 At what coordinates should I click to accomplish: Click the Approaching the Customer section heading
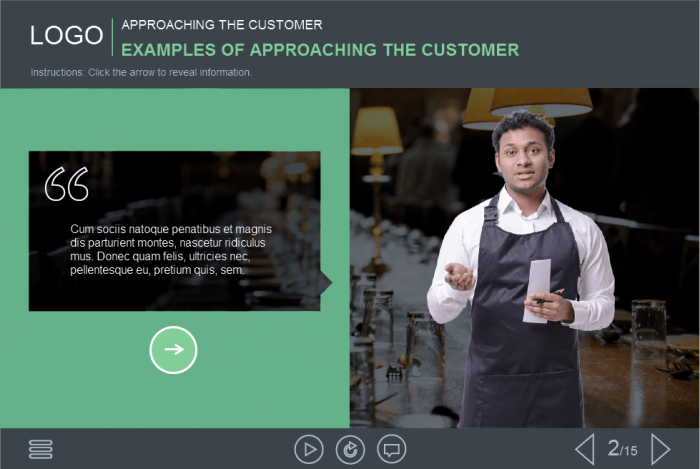[222, 25]
